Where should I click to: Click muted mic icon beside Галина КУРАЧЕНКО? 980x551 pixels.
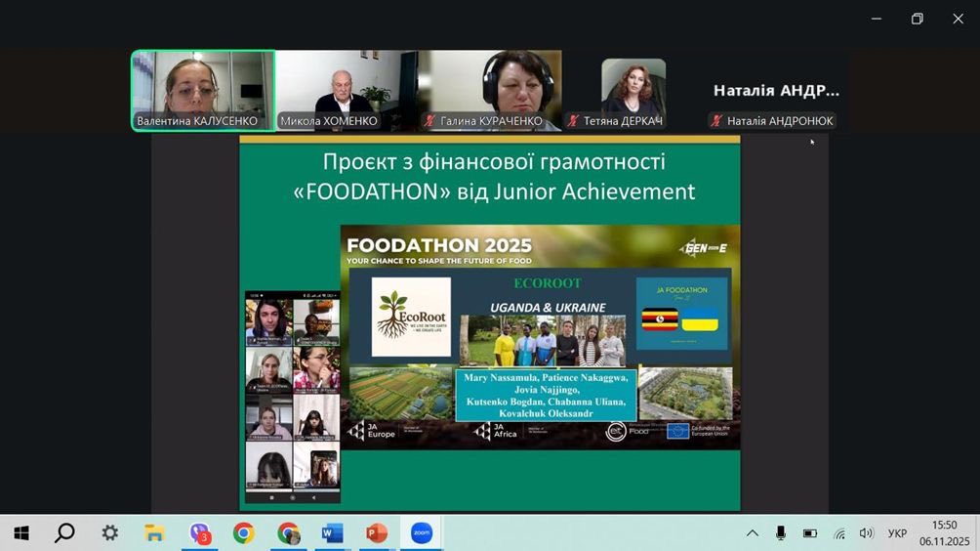[430, 121]
